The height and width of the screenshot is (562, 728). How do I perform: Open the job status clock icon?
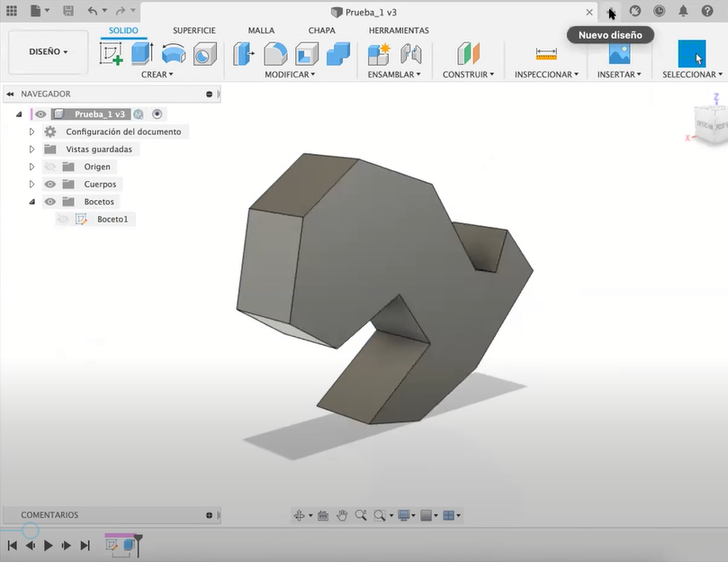[x=660, y=11]
